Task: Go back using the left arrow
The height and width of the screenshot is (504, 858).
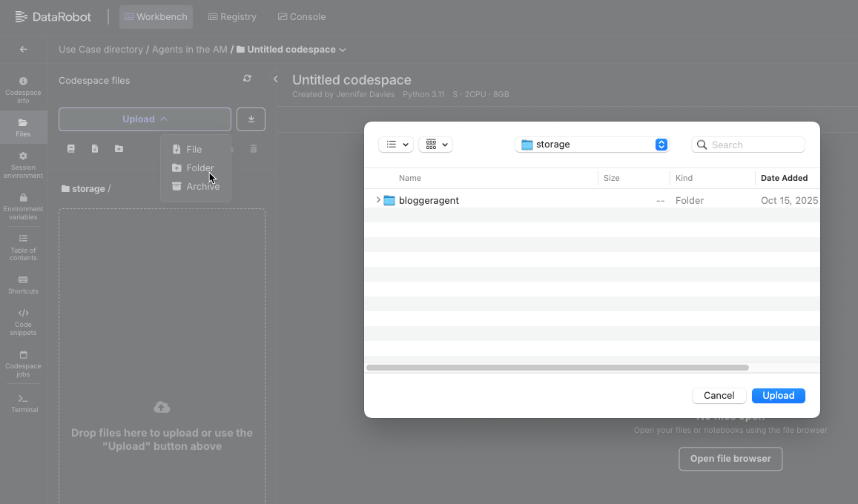Action: (x=24, y=50)
